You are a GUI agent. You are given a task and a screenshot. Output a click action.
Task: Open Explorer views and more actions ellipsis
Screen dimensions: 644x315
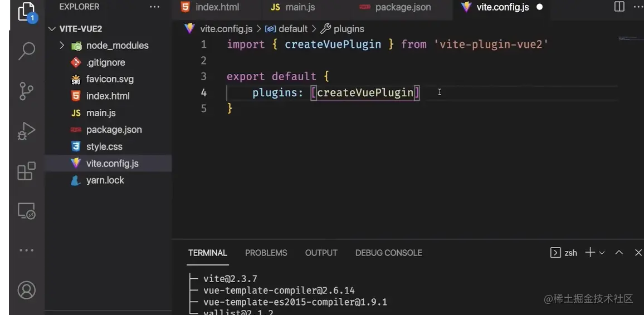[x=154, y=7]
